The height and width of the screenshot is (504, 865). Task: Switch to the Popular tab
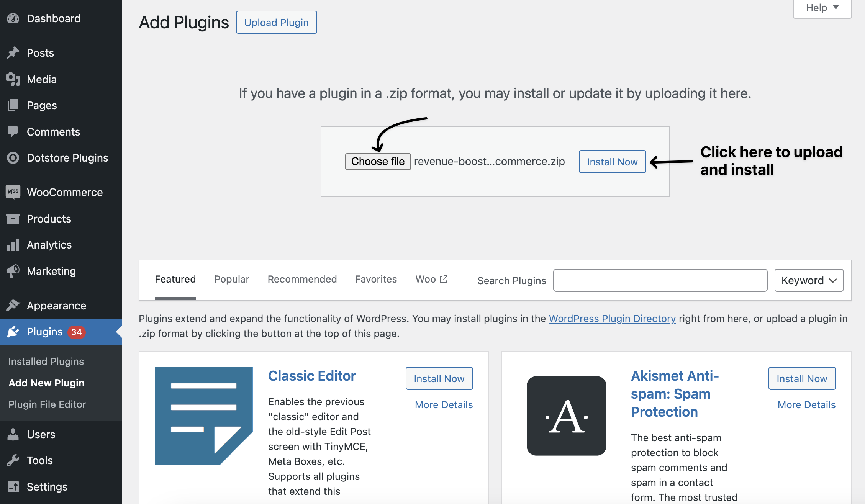tap(232, 280)
